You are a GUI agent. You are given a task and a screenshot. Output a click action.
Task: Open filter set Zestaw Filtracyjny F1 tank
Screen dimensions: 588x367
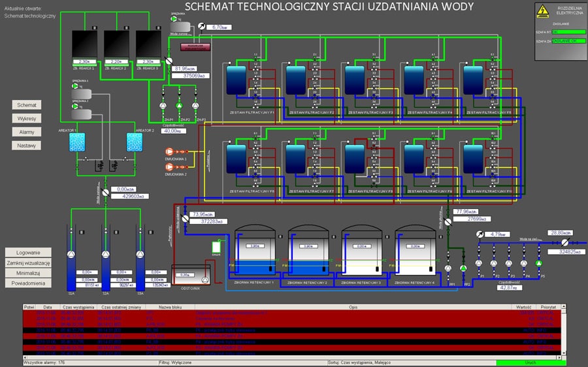point(237,80)
